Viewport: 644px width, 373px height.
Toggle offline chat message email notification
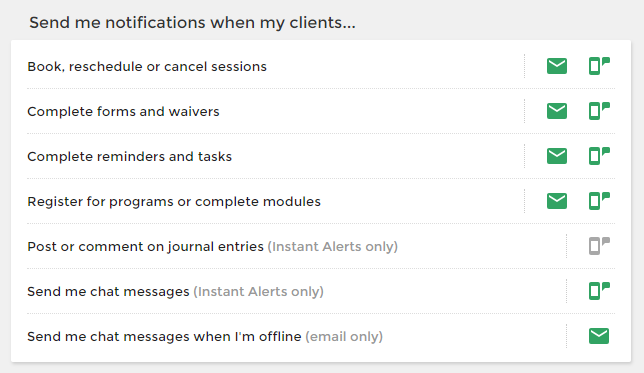(x=599, y=336)
